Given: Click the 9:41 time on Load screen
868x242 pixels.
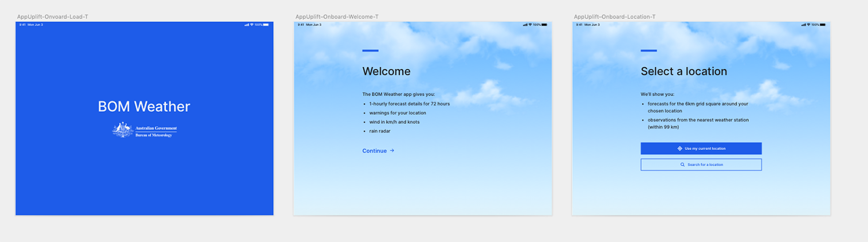Looking at the screenshot, I should 22,25.
